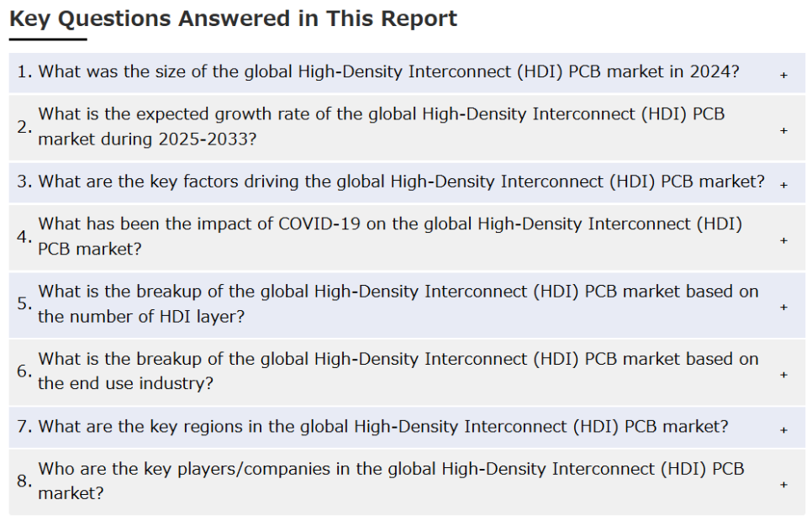Expand question 2 plus icon about growth rate
Viewport: 812px width, 521px height.
pos(783,130)
